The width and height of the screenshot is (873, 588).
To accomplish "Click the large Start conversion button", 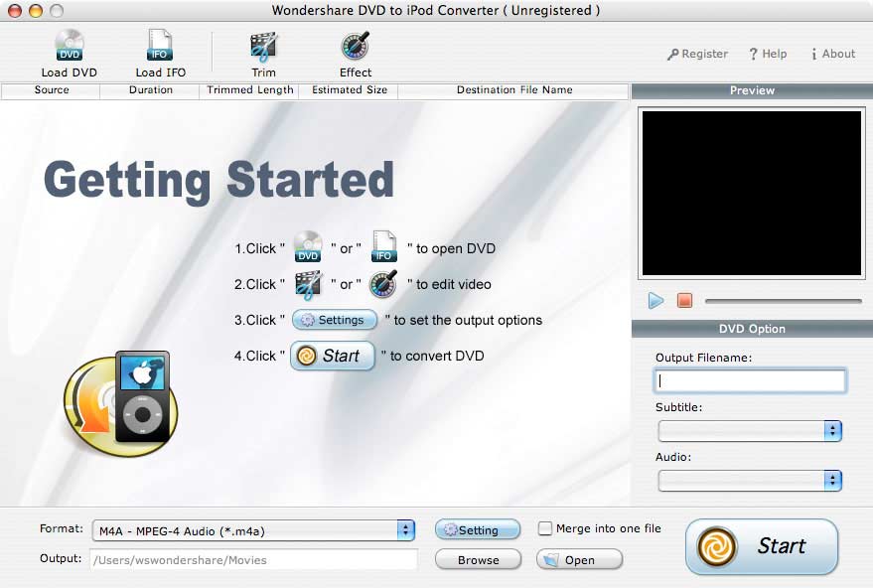I will point(761,546).
